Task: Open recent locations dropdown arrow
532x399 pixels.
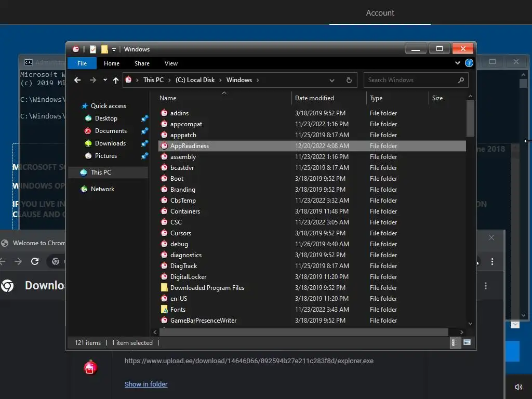Action: tap(105, 80)
